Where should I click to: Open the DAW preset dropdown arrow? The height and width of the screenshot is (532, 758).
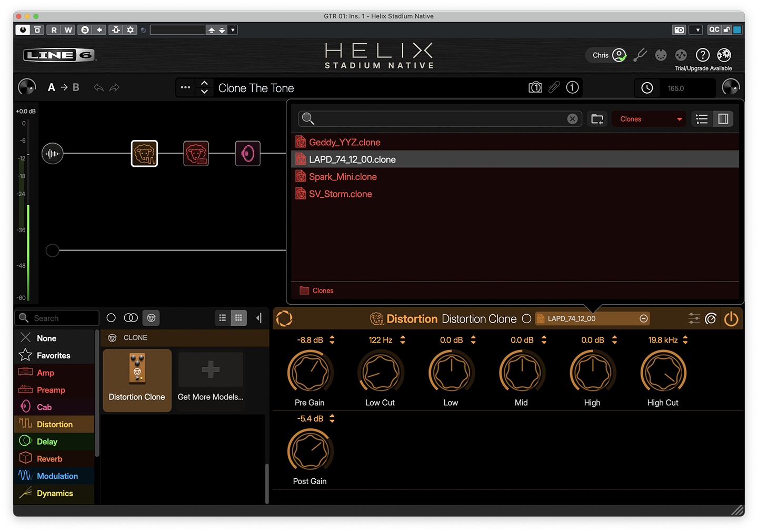233,30
